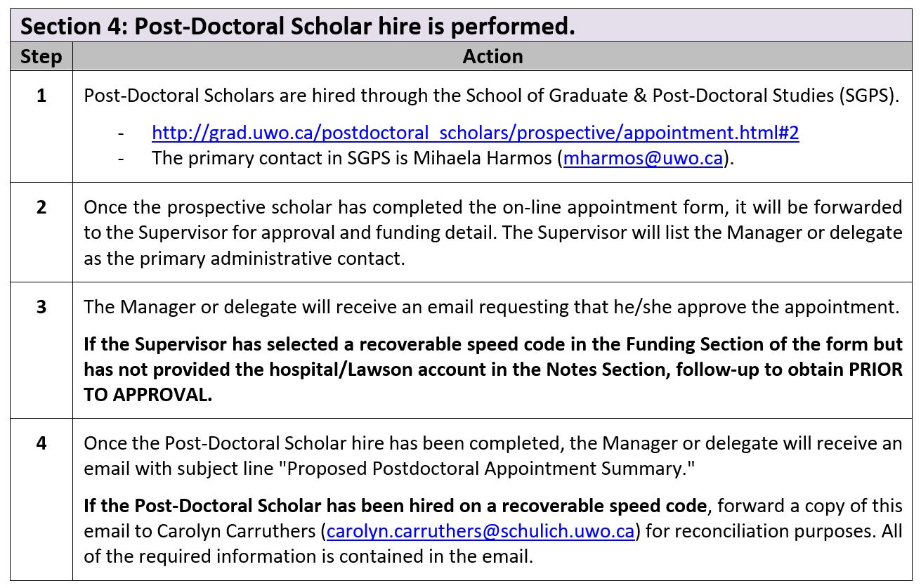Image resolution: width=921 pixels, height=588 pixels.
Task: Click the sentence about hiring through SGPS
Action: [491, 96]
